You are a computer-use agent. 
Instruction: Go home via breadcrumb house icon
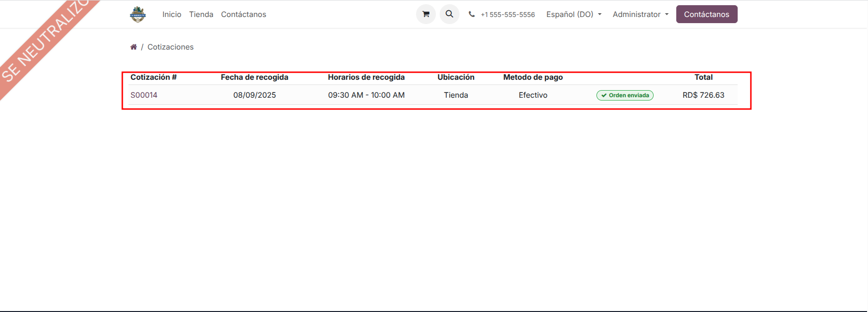(134, 47)
